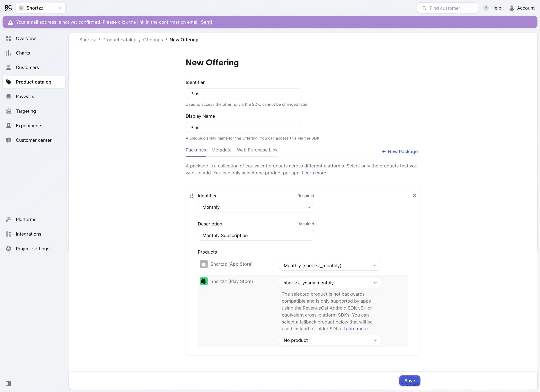Open Project settings gear
The image size is (540, 392).
point(9,248)
